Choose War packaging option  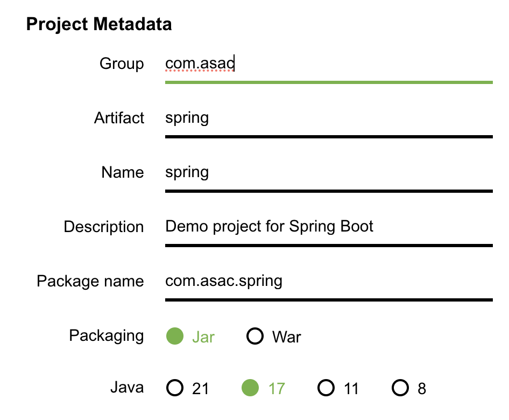[x=255, y=337]
